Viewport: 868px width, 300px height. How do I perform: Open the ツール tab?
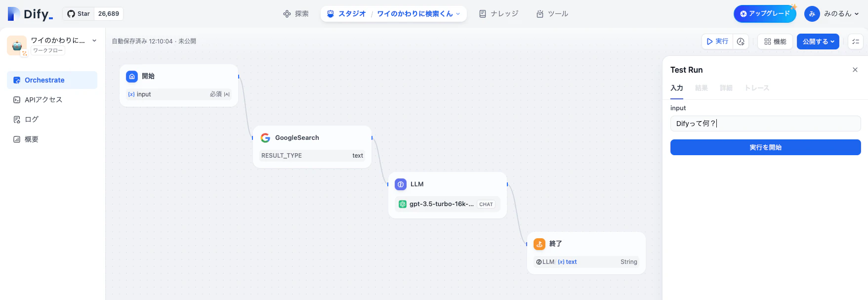pyautogui.click(x=552, y=14)
